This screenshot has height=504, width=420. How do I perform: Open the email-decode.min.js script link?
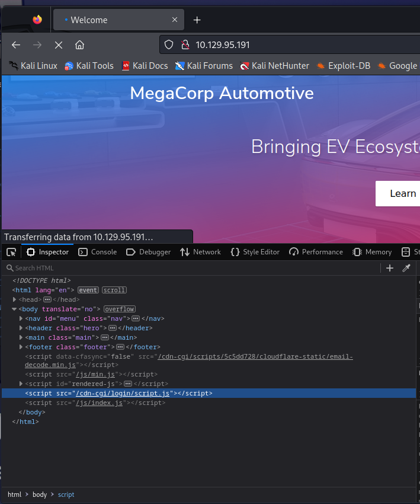pos(255,357)
